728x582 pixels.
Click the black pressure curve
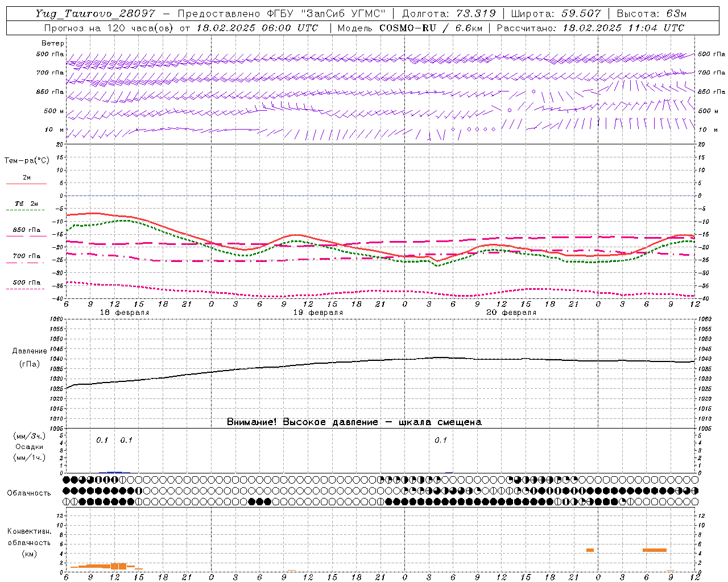coord(380,360)
